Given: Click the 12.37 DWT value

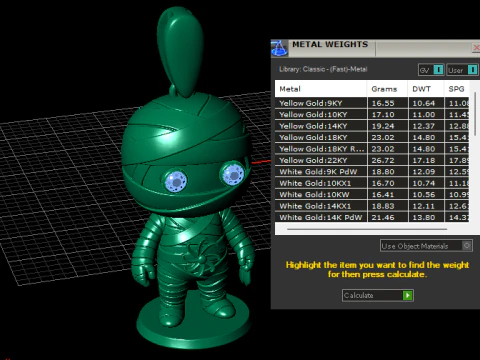Looking at the screenshot, I should tap(424, 126).
